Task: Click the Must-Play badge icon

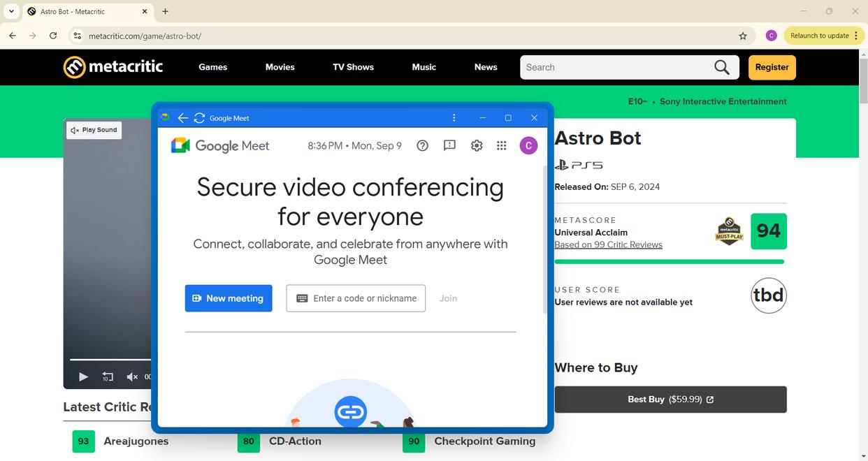Action: click(729, 231)
